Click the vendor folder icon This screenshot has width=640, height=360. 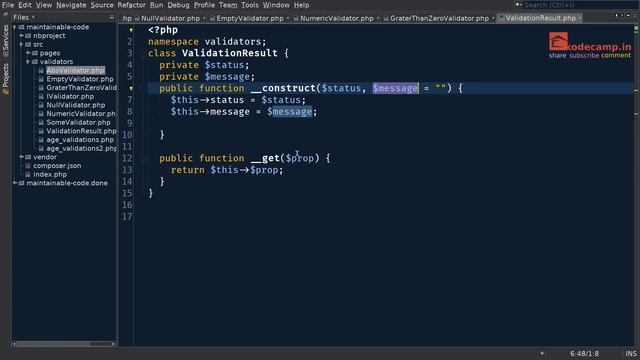point(28,157)
